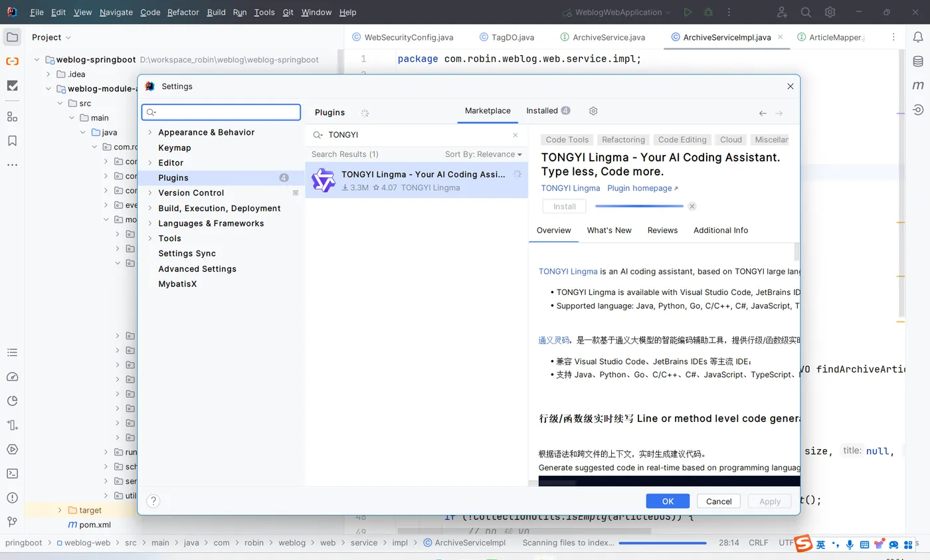This screenshot has height=560, width=930.
Task: Open Search Everywhere magnifier icon
Action: 806,12
